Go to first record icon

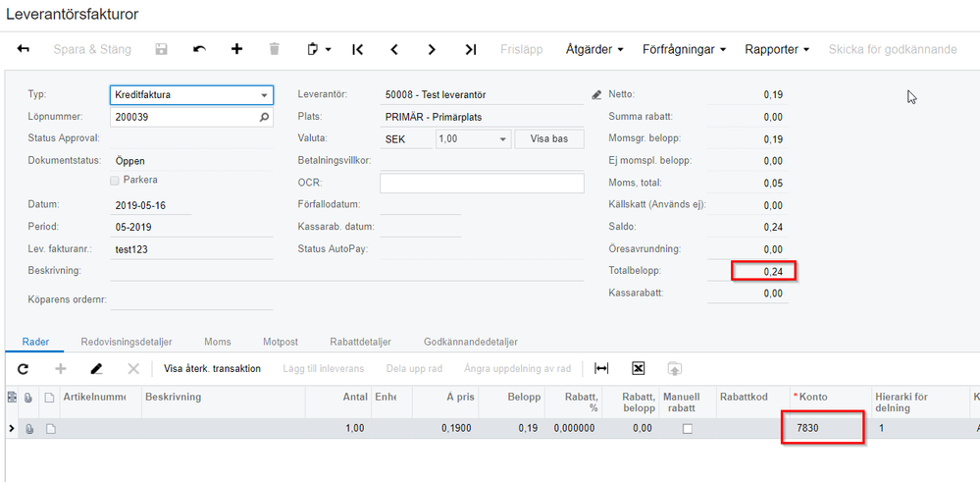(357, 49)
